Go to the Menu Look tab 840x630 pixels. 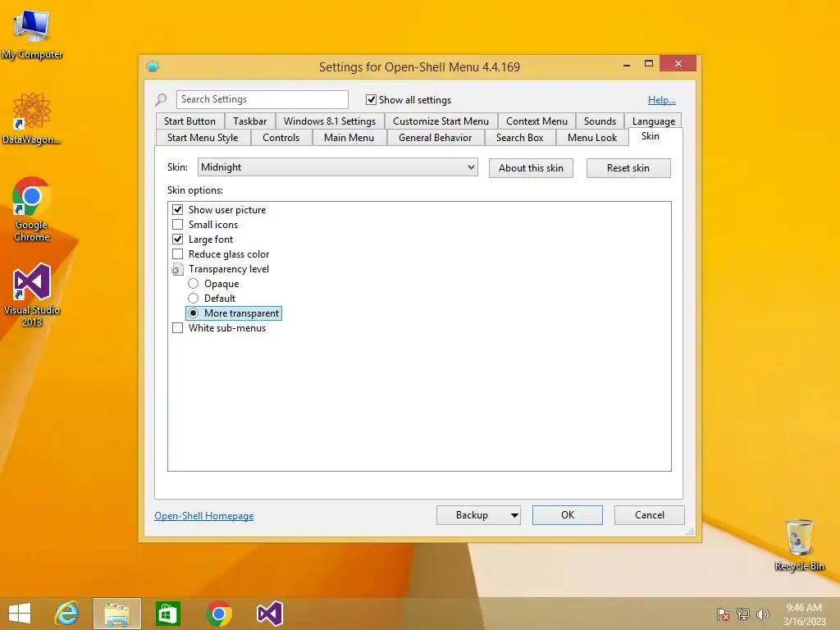tap(592, 138)
